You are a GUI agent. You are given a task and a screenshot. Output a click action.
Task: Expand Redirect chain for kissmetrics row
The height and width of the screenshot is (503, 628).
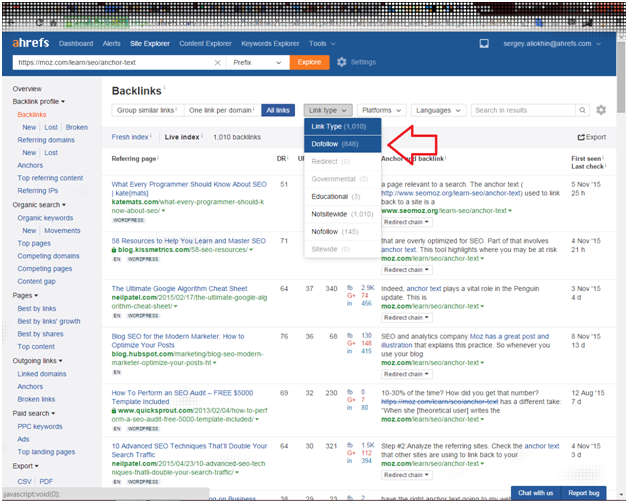406,270
